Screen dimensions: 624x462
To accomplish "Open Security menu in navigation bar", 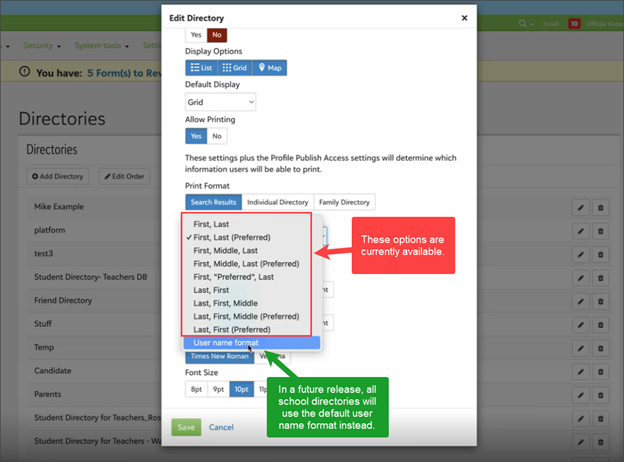I will point(40,45).
